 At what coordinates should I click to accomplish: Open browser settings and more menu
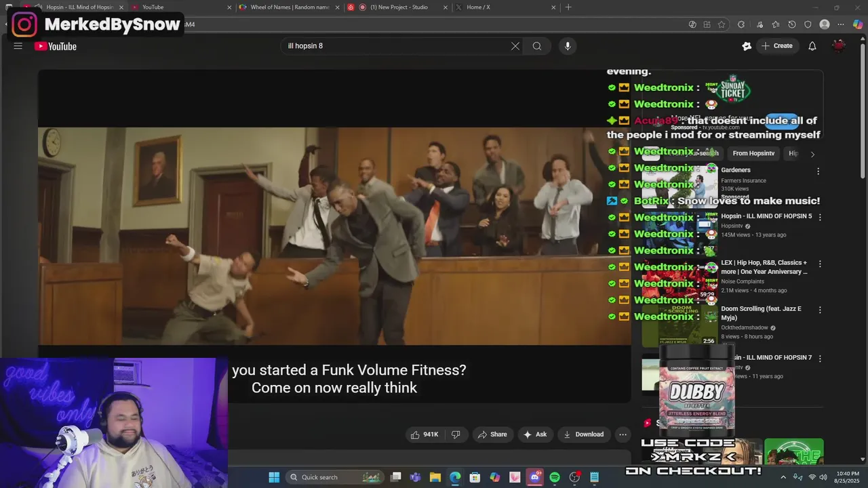coord(841,24)
